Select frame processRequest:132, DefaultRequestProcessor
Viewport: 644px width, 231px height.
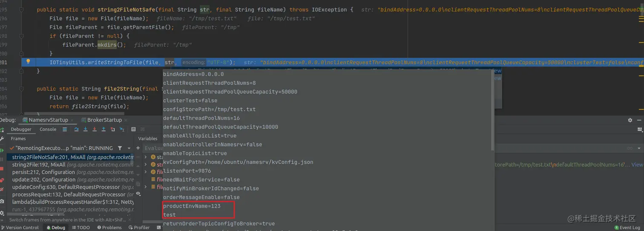(70, 194)
